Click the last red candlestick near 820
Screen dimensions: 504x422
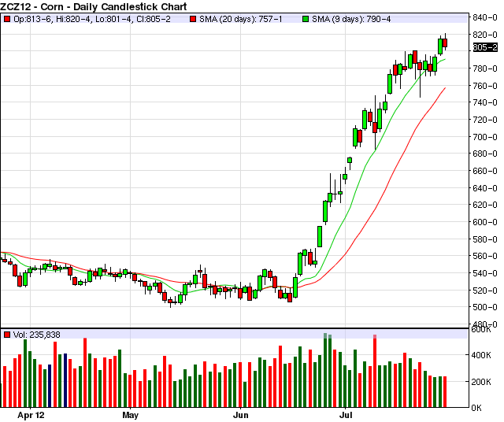pyautogui.click(x=445, y=43)
